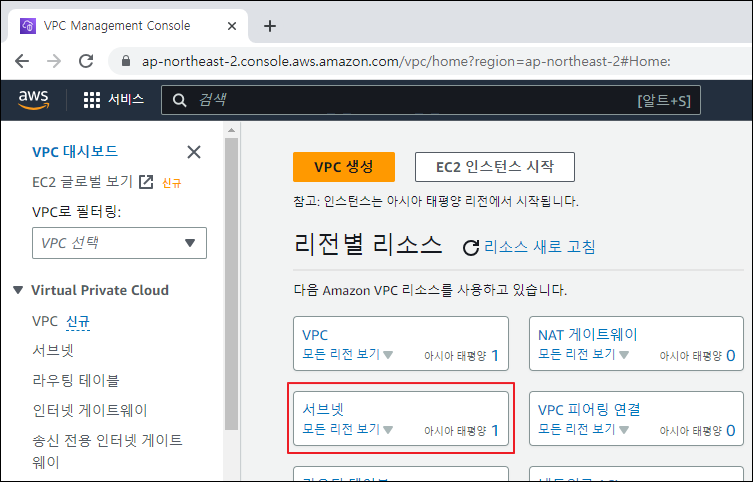Click the VPC resource card title
The width and height of the screenshot is (753, 482).
[315, 335]
